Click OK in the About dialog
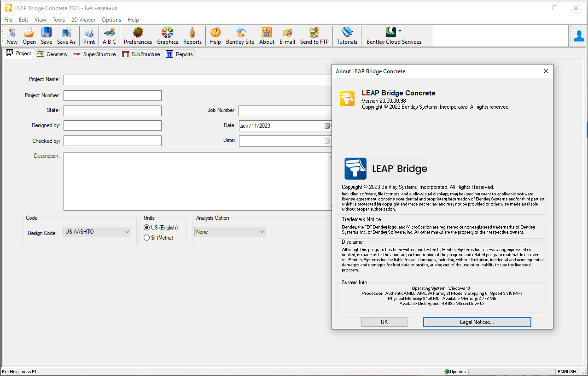588x376 pixels. pyautogui.click(x=384, y=322)
